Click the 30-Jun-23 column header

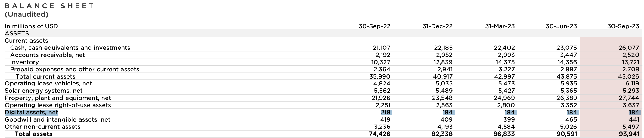[561, 26]
